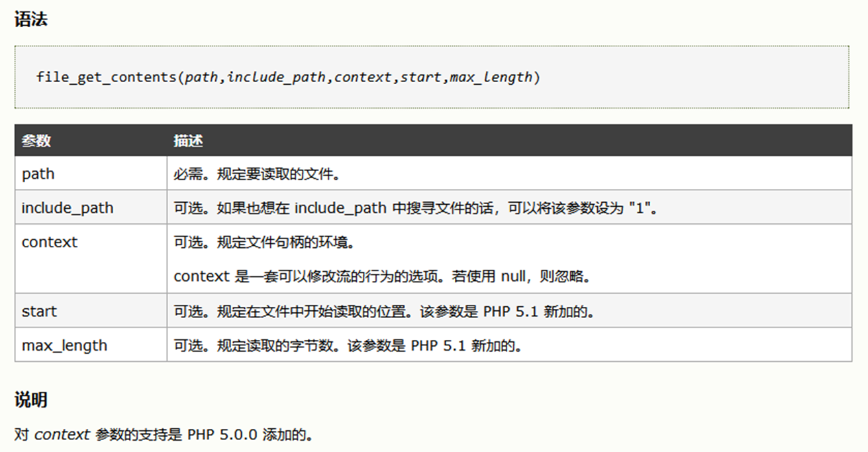
Task: Click the text 可选。规定文件句柄的环境。
Action: pos(265,243)
